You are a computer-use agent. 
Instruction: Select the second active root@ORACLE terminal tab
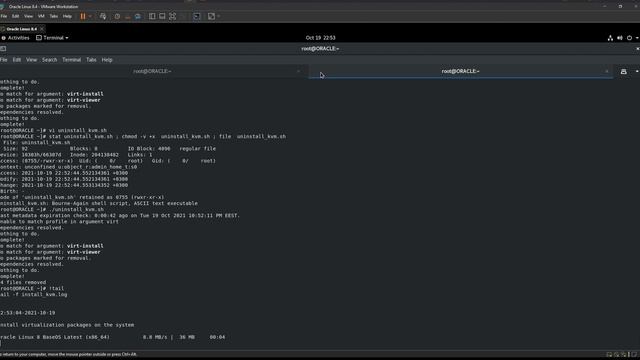coord(460,71)
